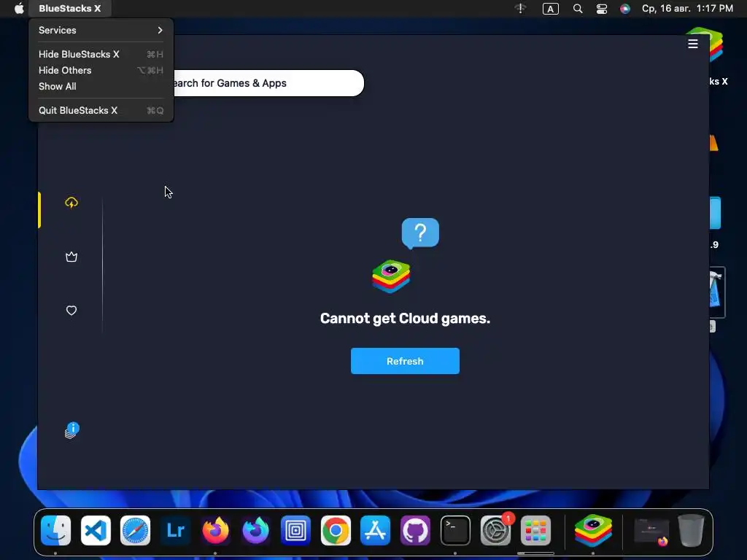Open Control Center in menu bar
The width and height of the screenshot is (747, 560).
(x=602, y=9)
